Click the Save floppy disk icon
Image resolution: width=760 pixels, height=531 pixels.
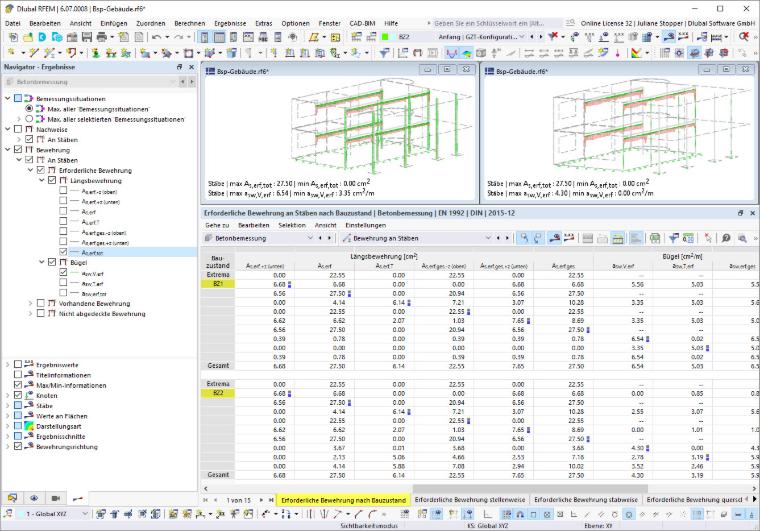pyautogui.click(x=87, y=37)
